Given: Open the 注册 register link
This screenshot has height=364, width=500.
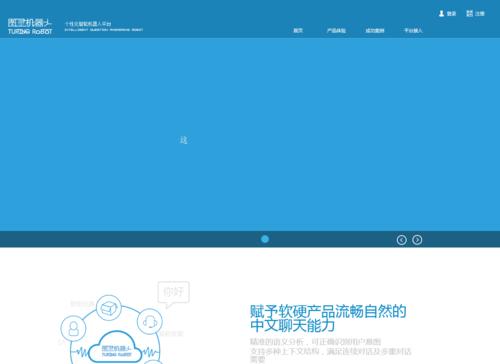Looking at the screenshot, I should tap(480, 14).
